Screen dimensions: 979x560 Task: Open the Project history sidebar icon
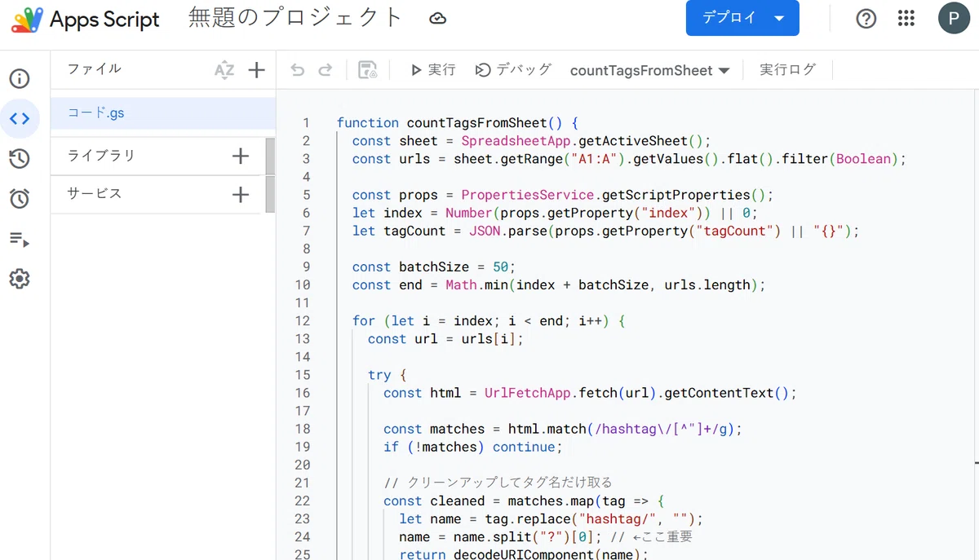pyautogui.click(x=20, y=159)
